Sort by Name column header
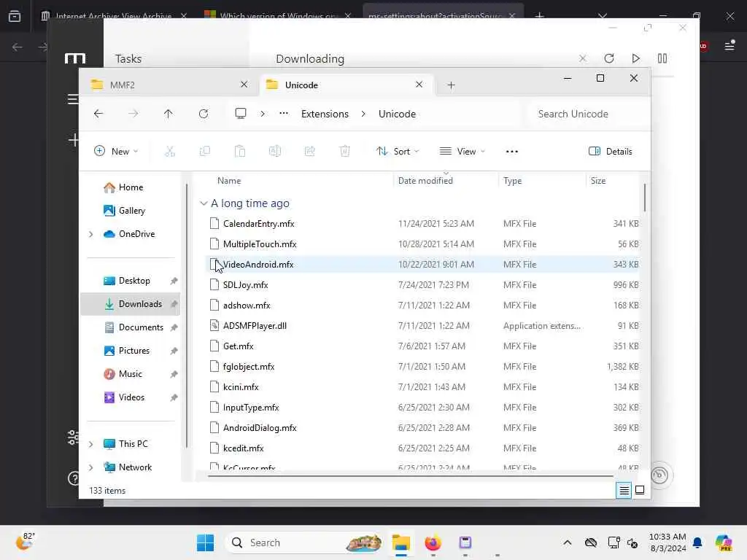The width and height of the screenshot is (747, 560). click(x=229, y=181)
